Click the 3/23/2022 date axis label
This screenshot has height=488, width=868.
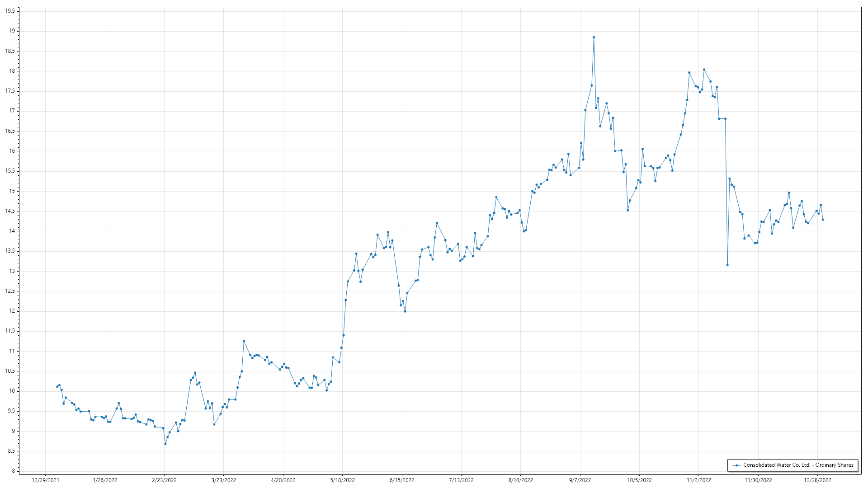coord(224,480)
